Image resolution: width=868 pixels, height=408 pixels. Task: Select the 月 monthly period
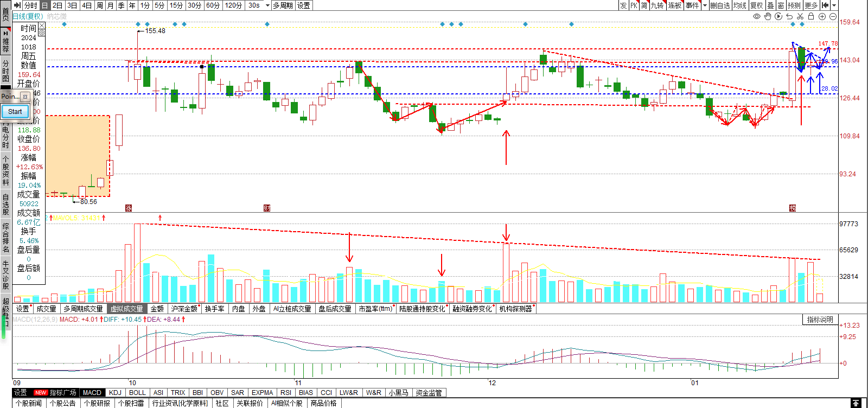pos(111,5)
